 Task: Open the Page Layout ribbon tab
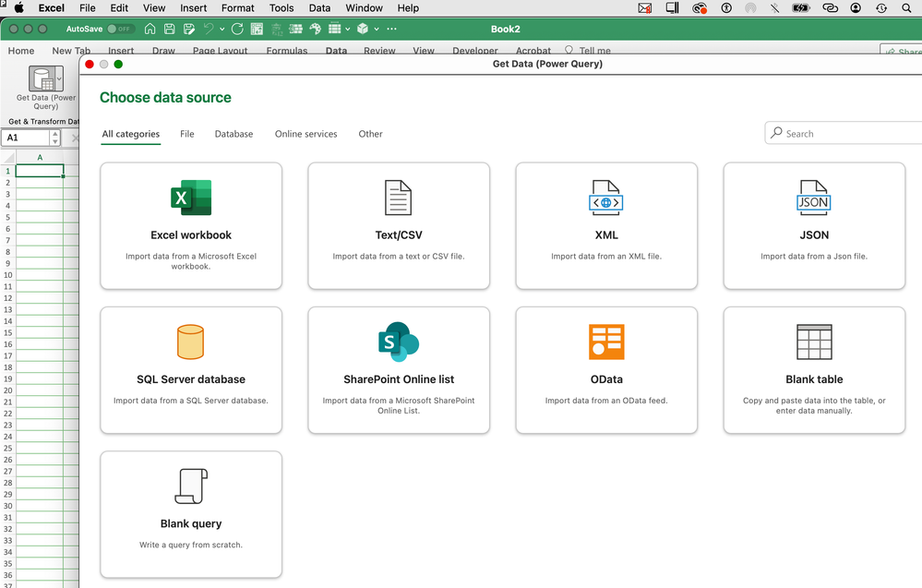coord(220,51)
